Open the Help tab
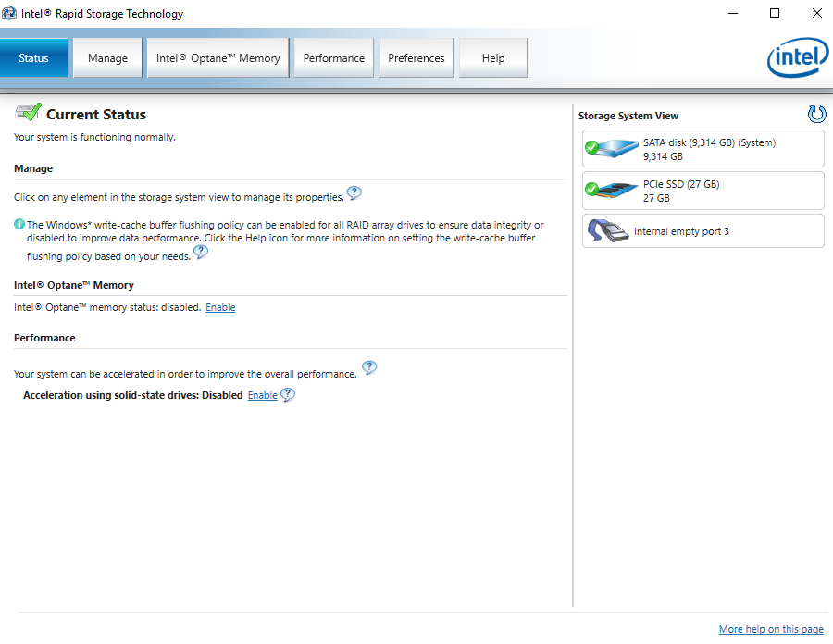The height and width of the screenshot is (644, 833). [x=493, y=58]
